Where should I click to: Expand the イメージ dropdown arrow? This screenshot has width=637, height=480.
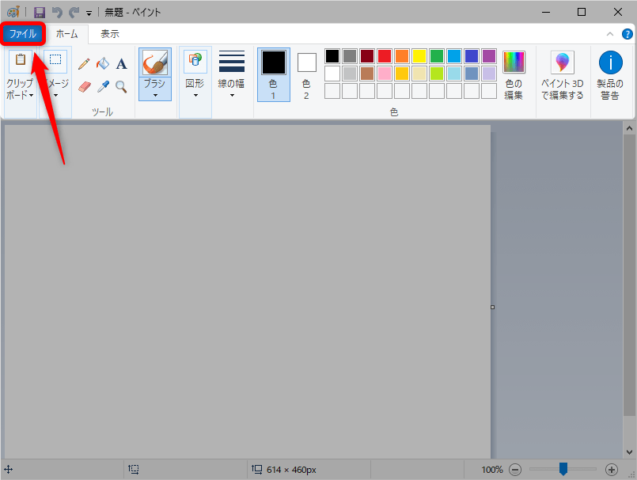[x=56, y=96]
